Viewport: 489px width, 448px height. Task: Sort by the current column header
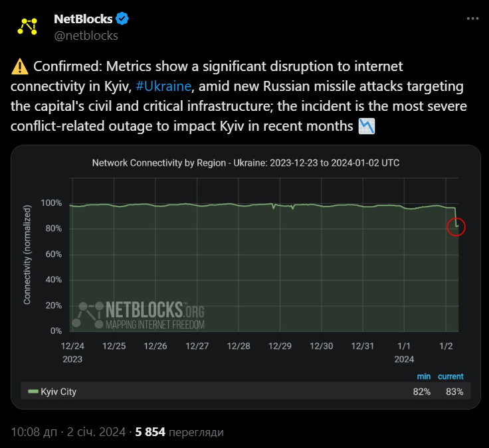coord(450,376)
